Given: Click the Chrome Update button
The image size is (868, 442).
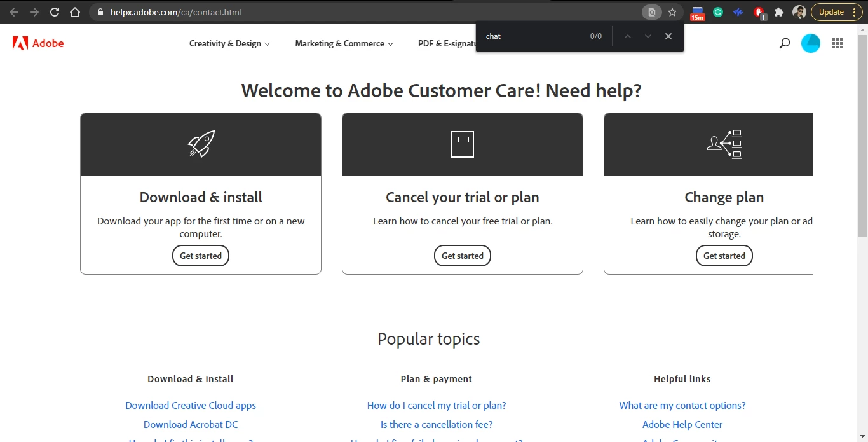Looking at the screenshot, I should [836, 12].
